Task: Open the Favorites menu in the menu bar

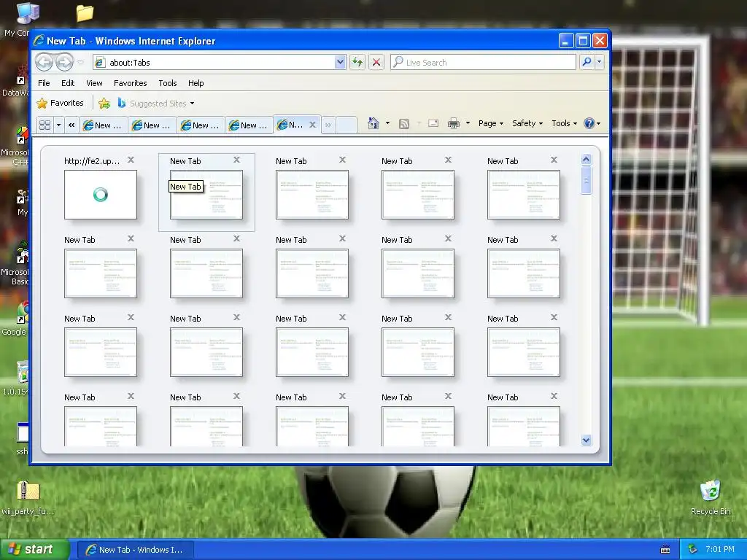Action: [x=130, y=83]
